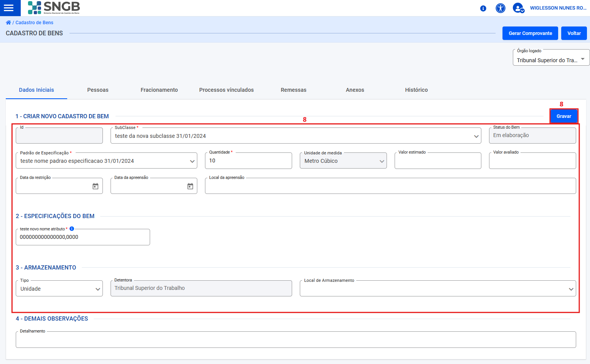The image size is (590, 364).
Task: Click the Valor estimado field
Action: tap(438, 160)
